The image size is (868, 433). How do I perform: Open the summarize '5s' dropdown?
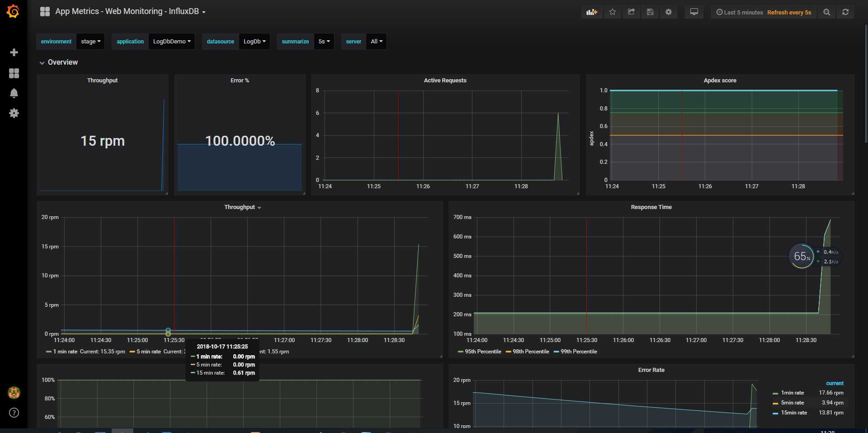click(x=324, y=41)
